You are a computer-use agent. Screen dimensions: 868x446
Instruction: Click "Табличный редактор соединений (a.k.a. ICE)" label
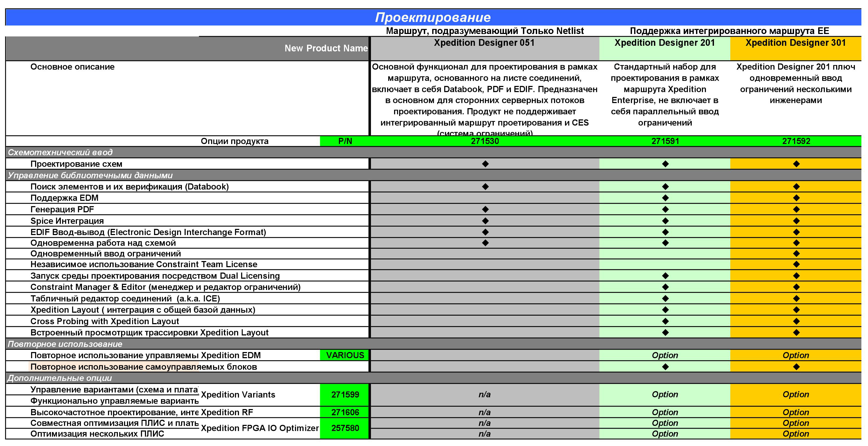125,298
